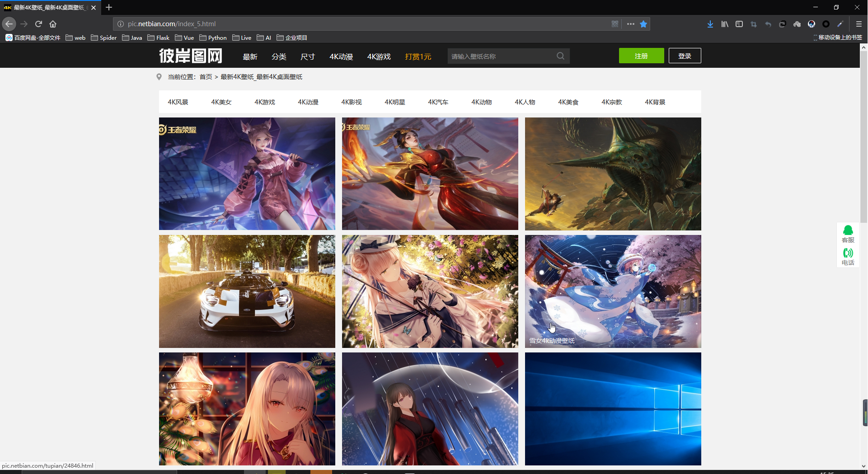Click 打赏1元 navigation link
Image resolution: width=868 pixels, height=474 pixels.
(418, 56)
